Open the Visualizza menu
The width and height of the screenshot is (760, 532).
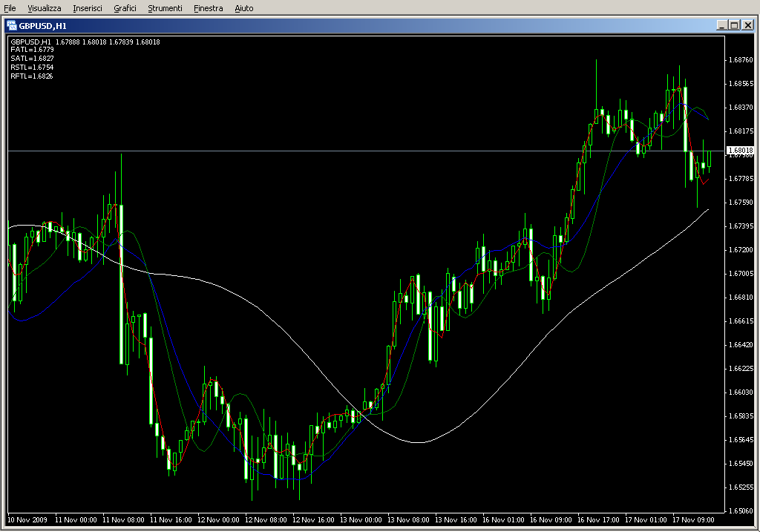[x=44, y=8]
